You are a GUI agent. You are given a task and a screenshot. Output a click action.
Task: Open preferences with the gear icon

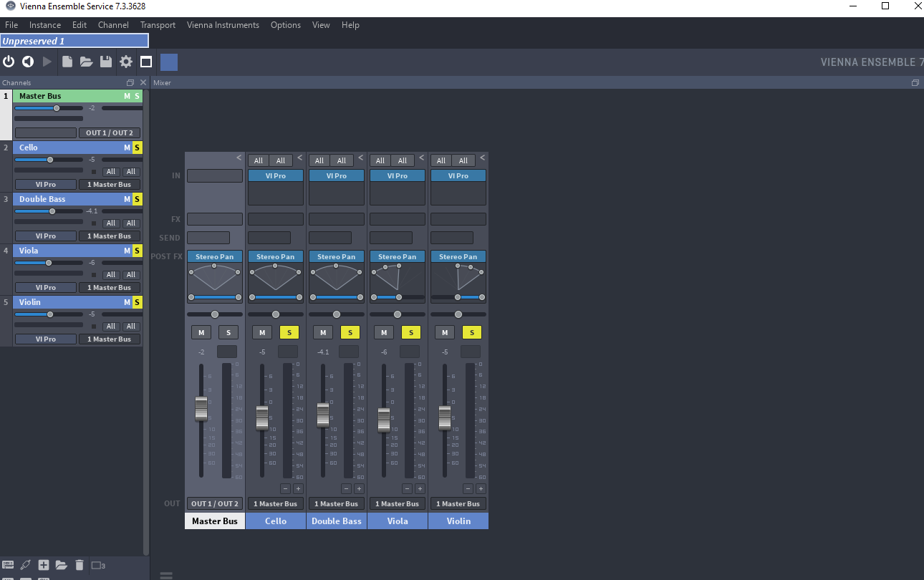coord(126,62)
